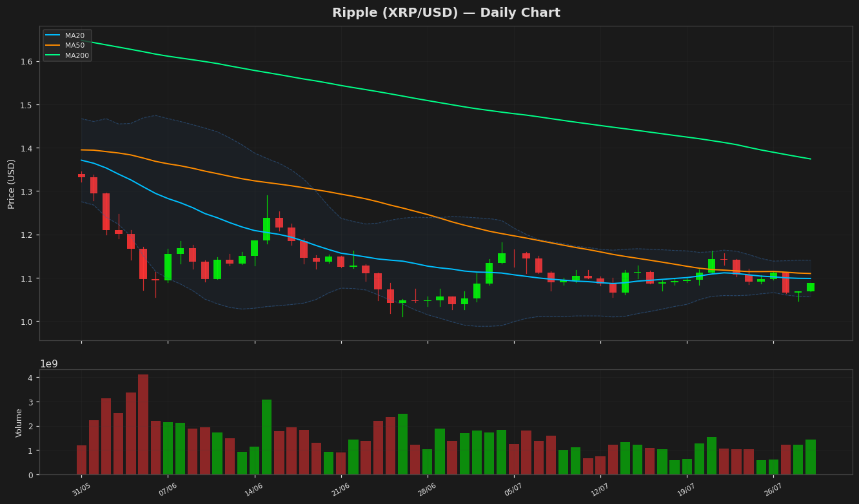The width and height of the screenshot is (859, 504).
Task: Click the 1.5 price tick label
Action: [x=26, y=105]
